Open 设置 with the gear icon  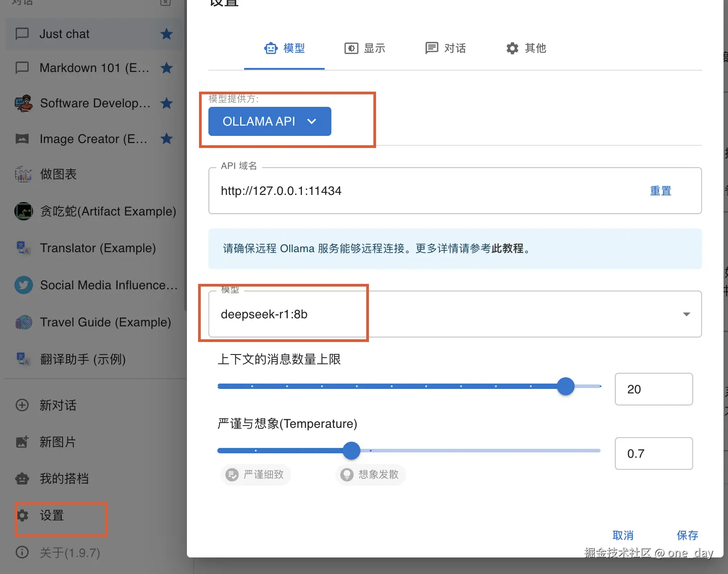(22, 515)
